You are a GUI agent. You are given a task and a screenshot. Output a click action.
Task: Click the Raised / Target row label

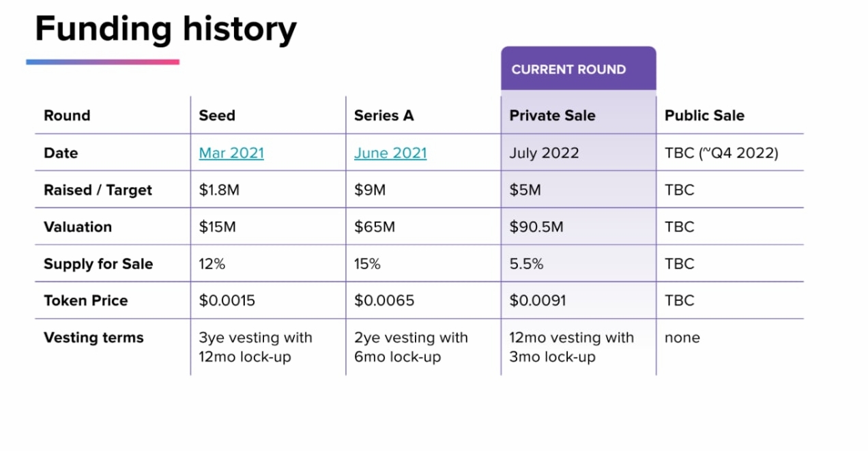pos(98,190)
